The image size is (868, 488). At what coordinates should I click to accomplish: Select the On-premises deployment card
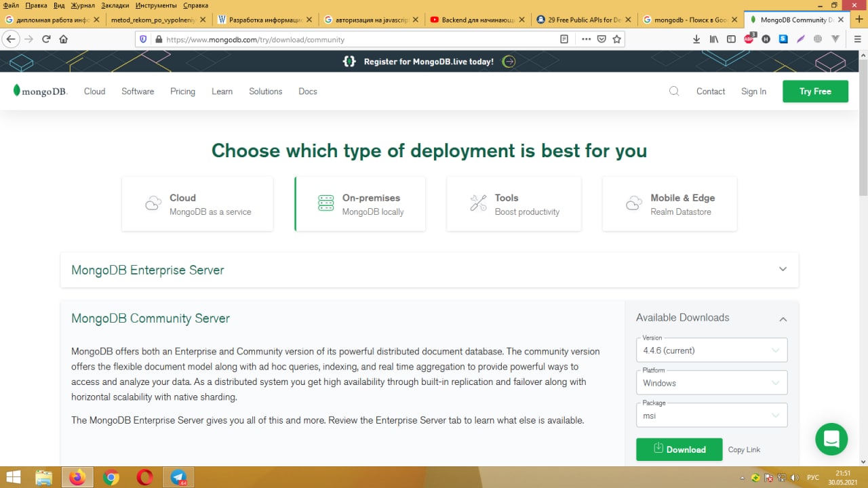(x=360, y=204)
